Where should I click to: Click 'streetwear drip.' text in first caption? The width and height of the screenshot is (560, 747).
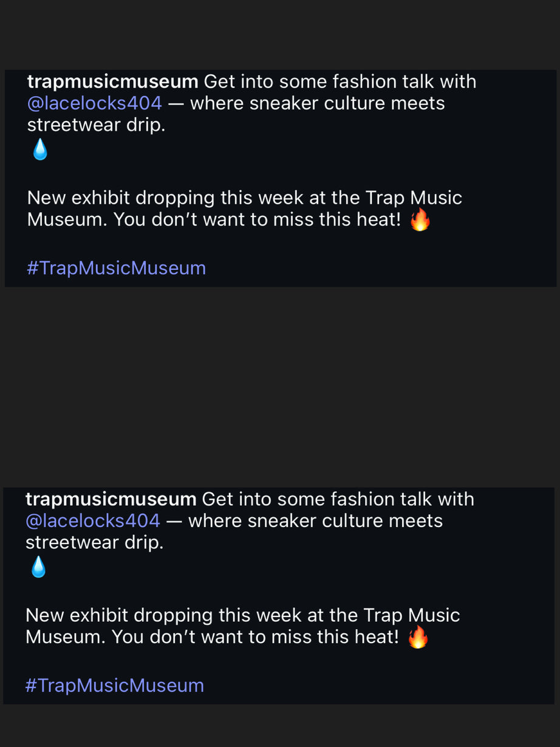pyautogui.click(x=96, y=126)
